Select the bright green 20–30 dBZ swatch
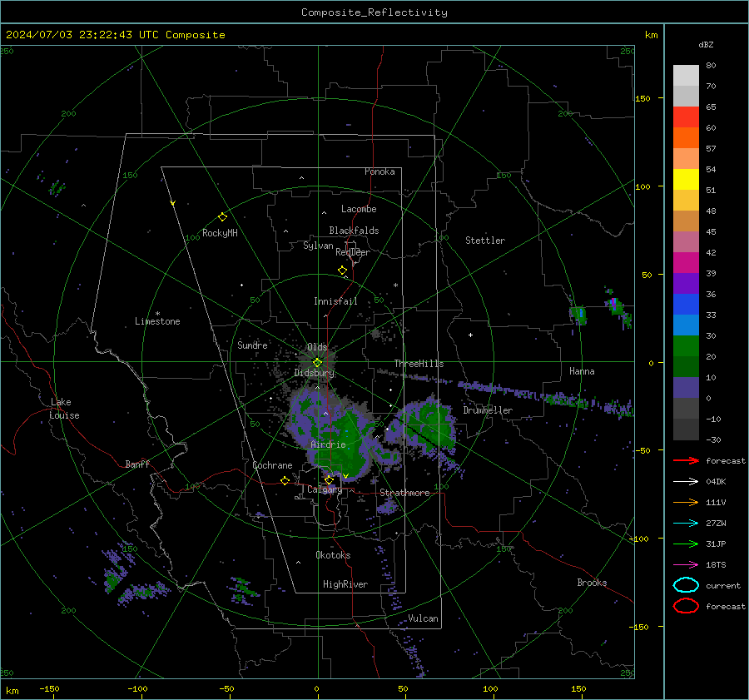Image resolution: width=749 pixels, height=700 pixels. (686, 346)
